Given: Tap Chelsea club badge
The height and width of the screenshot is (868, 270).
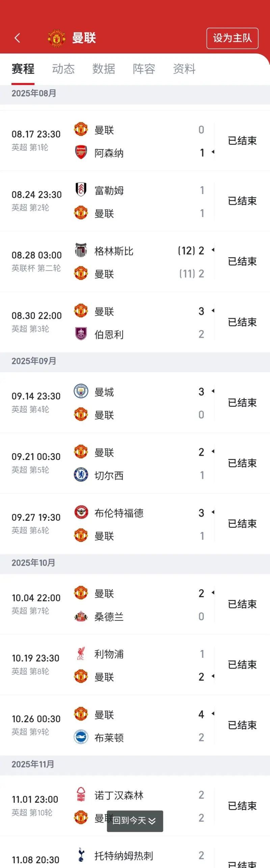Looking at the screenshot, I should pos(81,475).
